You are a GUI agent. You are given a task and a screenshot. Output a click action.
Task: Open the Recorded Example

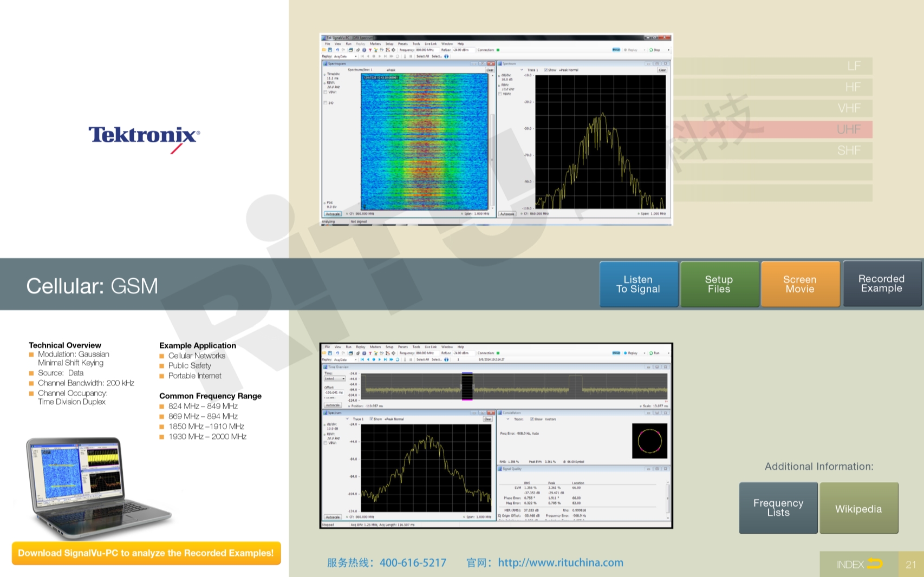[882, 284]
